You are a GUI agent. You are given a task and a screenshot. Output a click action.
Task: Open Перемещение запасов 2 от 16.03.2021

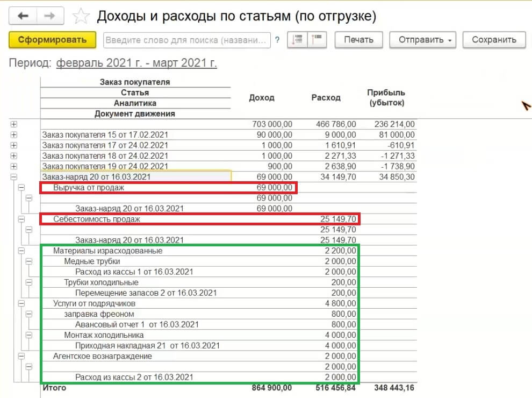tap(146, 293)
